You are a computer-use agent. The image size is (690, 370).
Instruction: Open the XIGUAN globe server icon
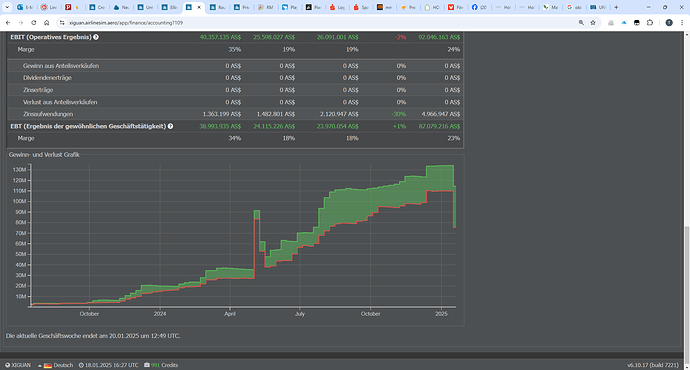(x=7, y=365)
